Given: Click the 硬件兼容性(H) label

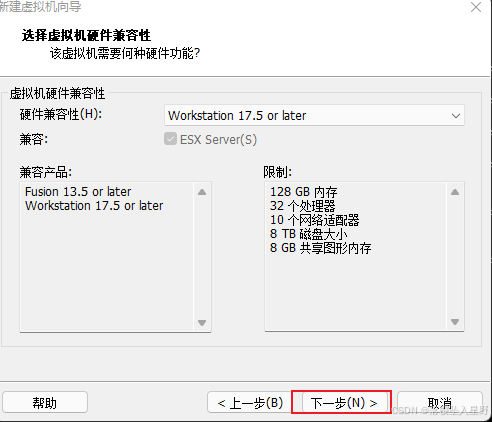Looking at the screenshot, I should tap(61, 114).
